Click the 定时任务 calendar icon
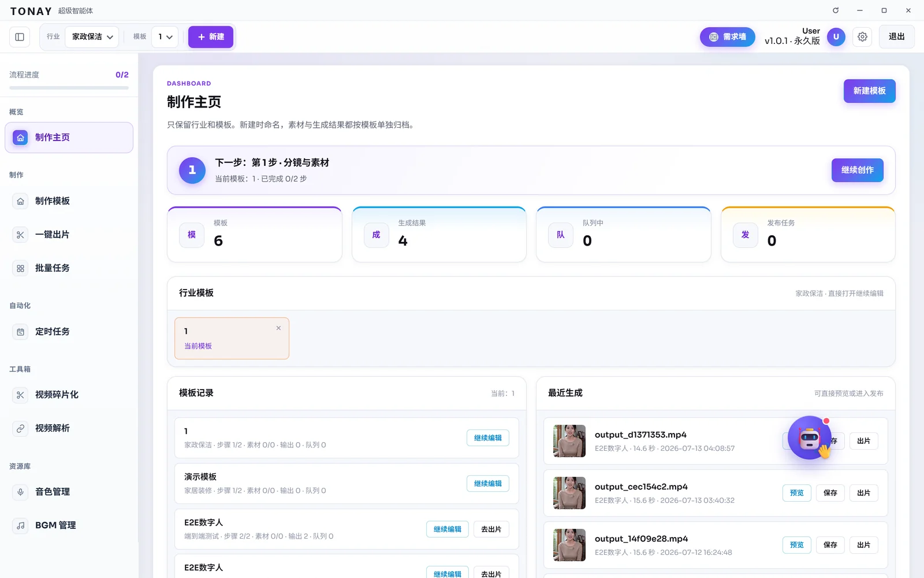Viewport: 924px width, 578px height. (20, 332)
